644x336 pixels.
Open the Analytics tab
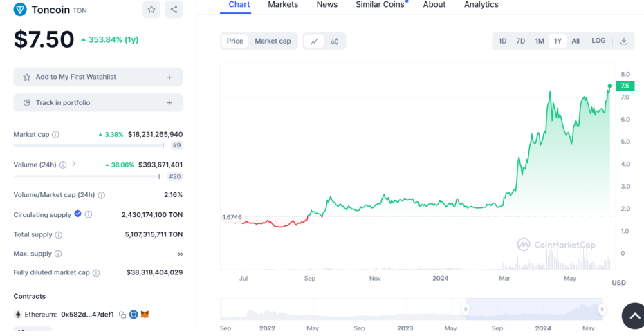481,5
